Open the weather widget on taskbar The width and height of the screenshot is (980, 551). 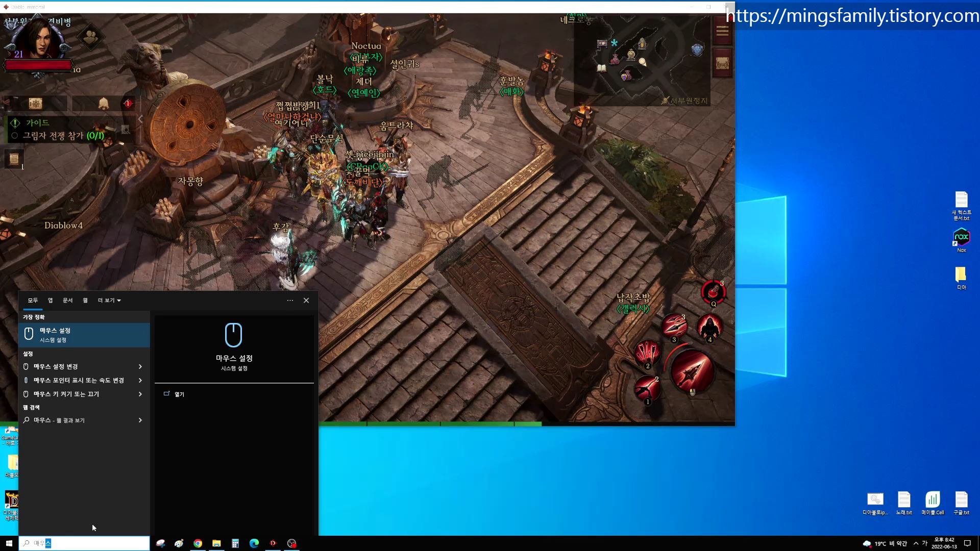coord(885,543)
